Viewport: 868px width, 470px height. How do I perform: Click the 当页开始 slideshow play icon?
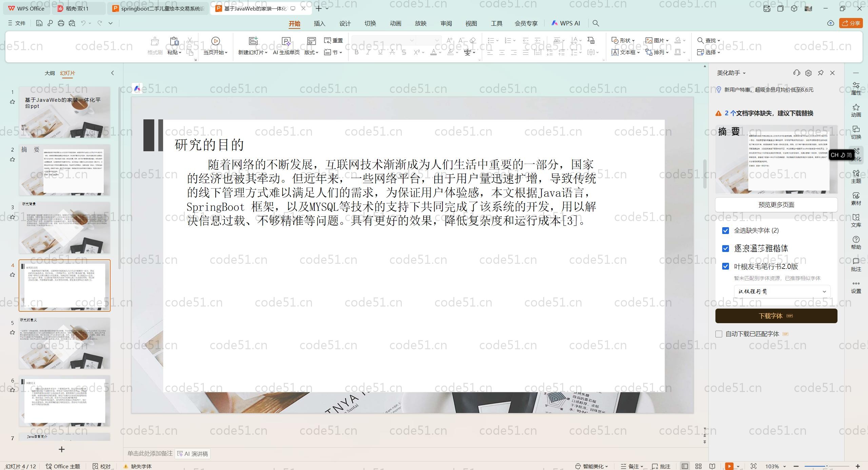[215, 41]
